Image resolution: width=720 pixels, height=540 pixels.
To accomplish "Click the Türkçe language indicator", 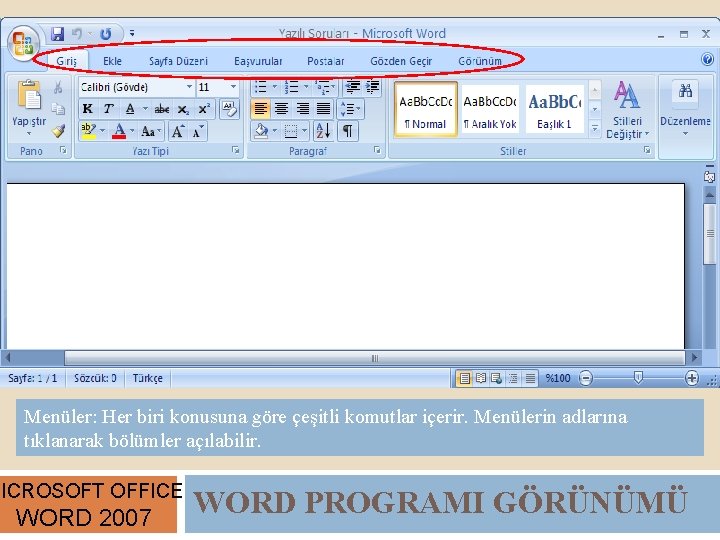I will pyautogui.click(x=147, y=378).
